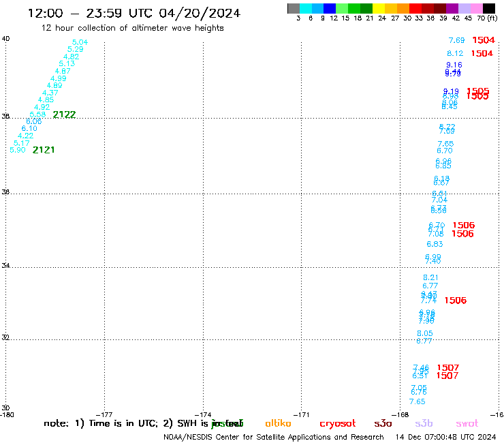Click the wave height value 4.89
This screenshot has width=504, height=443.
[54, 86]
